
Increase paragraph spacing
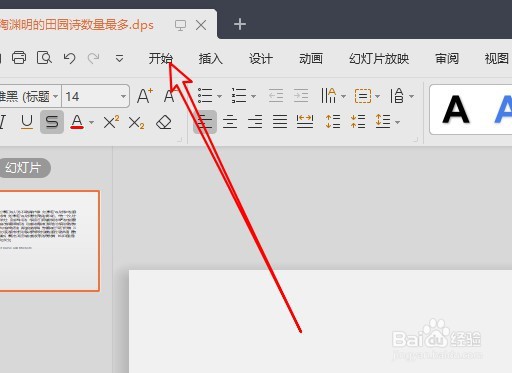tap(333, 122)
